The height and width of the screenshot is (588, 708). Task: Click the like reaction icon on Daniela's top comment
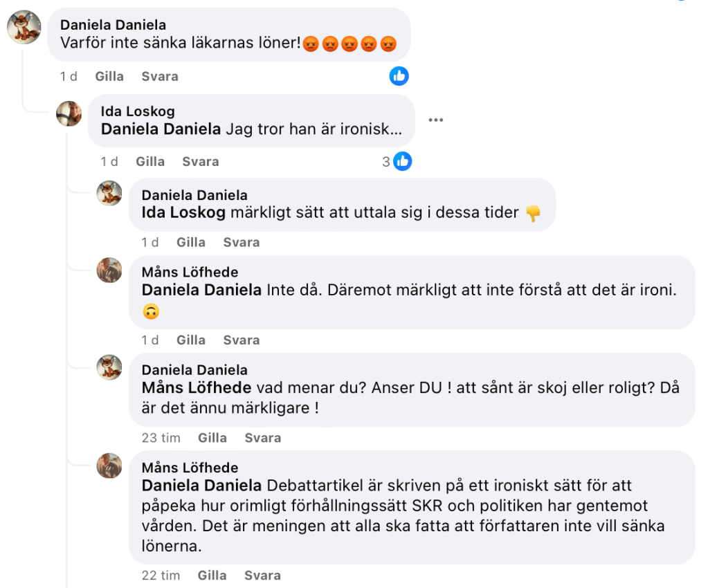point(399,76)
